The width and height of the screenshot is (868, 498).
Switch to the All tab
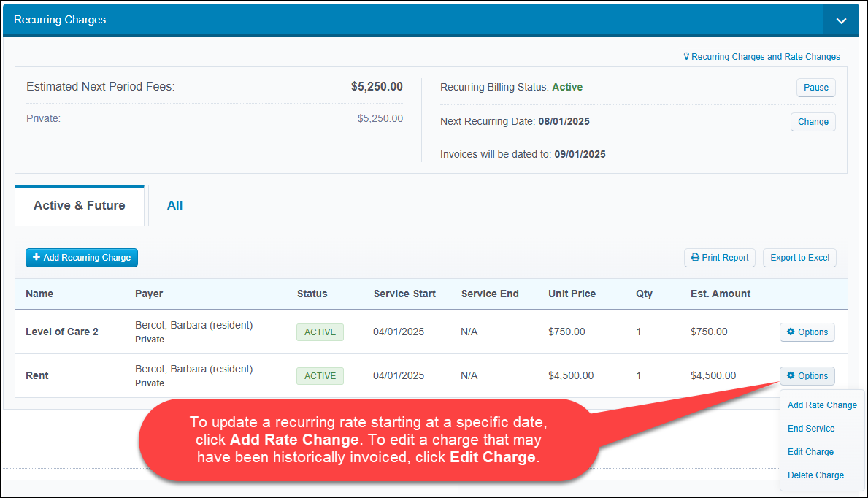(x=174, y=205)
